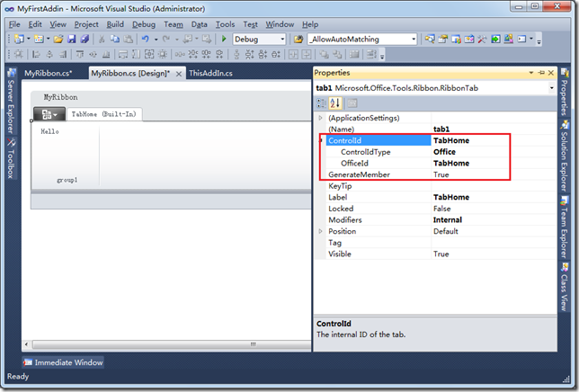Click the Bring to Front layout icon
Viewport: 579px width, 392px height.
(x=325, y=55)
